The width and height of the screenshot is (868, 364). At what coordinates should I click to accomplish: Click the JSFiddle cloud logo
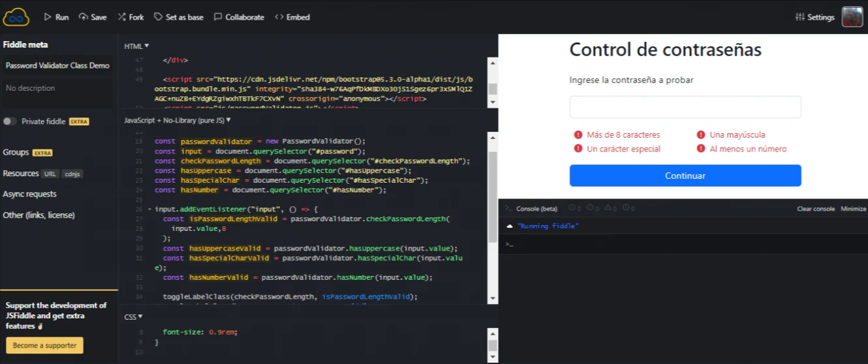[x=16, y=17]
